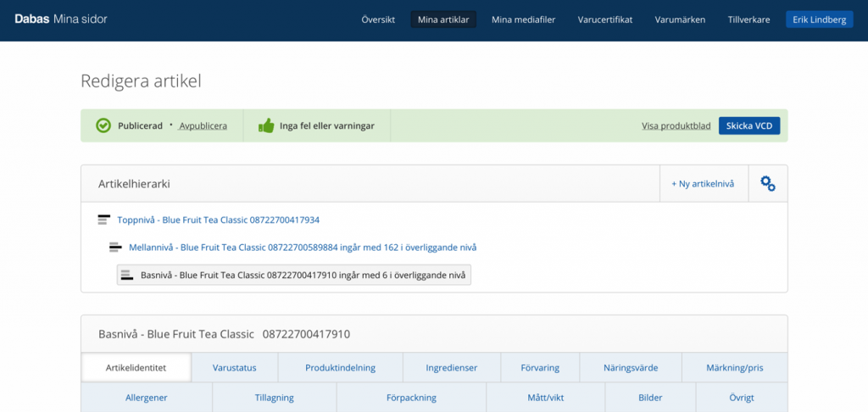Open the Förpackning tab
The image size is (868, 412).
coord(411,398)
